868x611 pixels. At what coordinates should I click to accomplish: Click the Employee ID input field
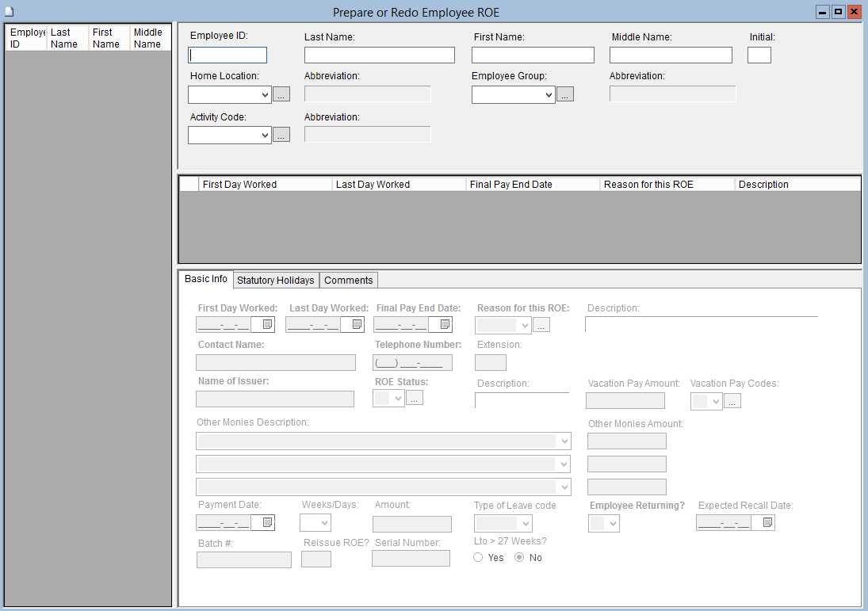point(228,55)
